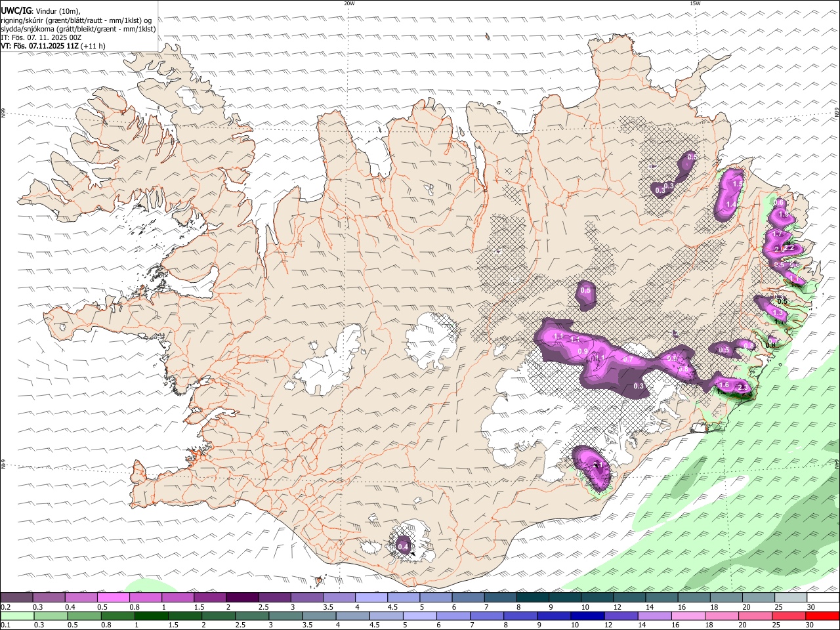Click the "1.5" snowfall value in the northeast
The image size is (840, 630).
click(737, 184)
